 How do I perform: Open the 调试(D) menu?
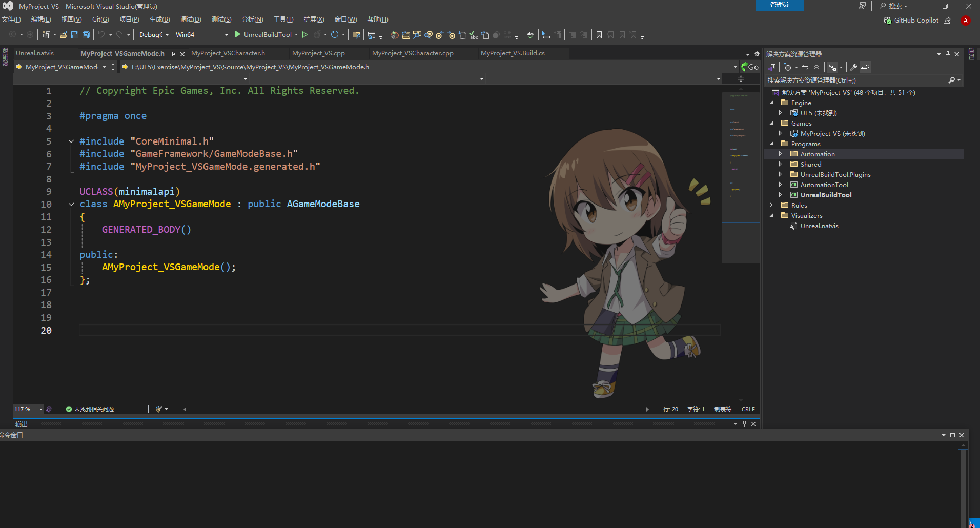[x=191, y=19]
